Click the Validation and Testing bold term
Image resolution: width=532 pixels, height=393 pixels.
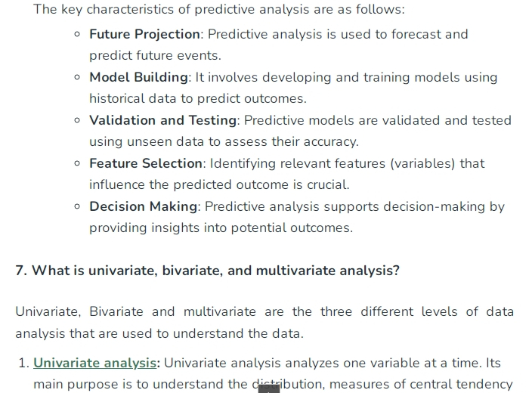pos(163,120)
